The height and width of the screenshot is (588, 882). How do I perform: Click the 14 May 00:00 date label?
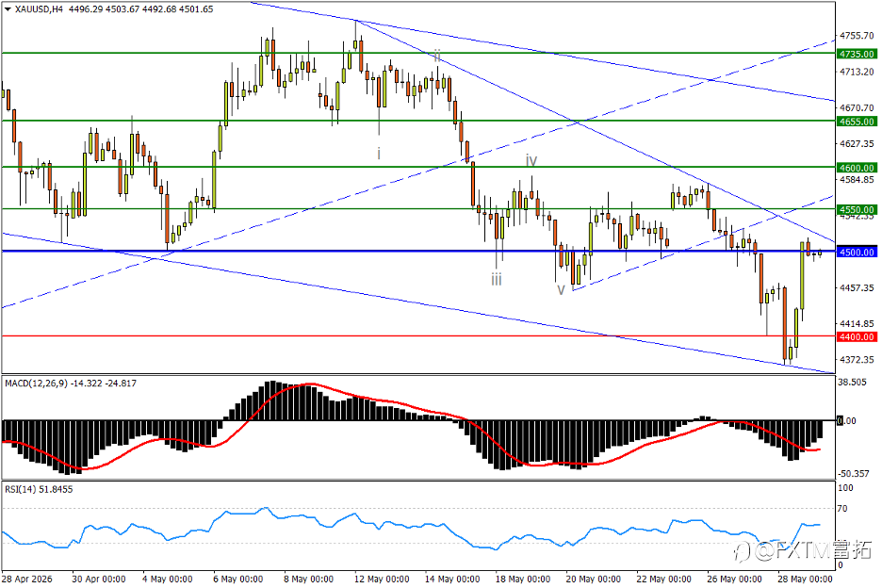coord(452,579)
